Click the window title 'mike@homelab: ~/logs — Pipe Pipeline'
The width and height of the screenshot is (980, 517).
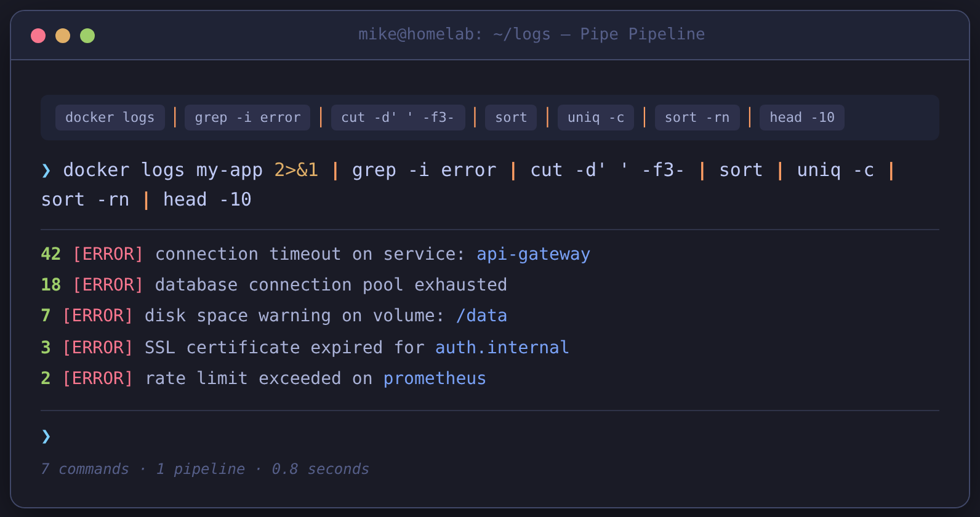click(x=532, y=34)
